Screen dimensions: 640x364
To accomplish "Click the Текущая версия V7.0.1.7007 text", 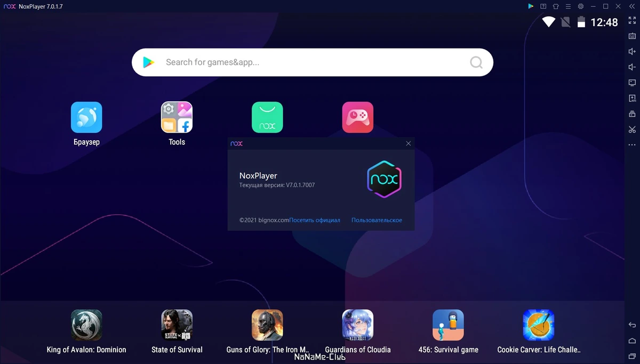I will click(277, 185).
